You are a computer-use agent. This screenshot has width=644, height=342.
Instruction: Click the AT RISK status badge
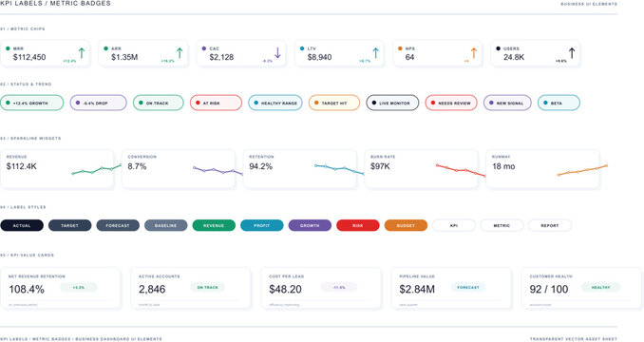click(216, 103)
